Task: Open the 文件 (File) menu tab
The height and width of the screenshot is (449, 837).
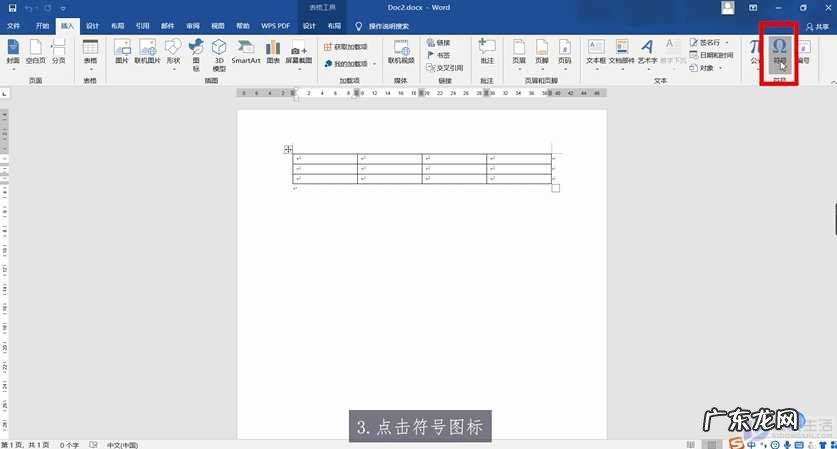Action: [x=13, y=26]
